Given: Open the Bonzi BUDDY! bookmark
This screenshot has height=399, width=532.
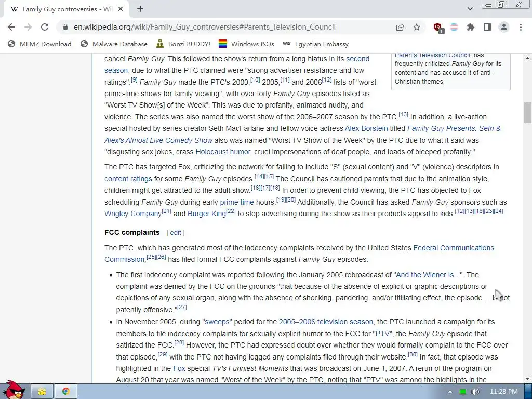Looking at the screenshot, I should click(x=183, y=44).
